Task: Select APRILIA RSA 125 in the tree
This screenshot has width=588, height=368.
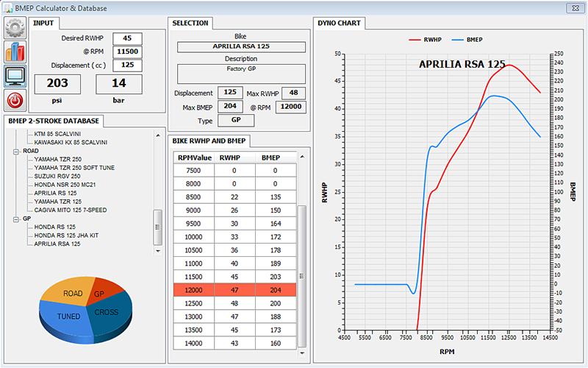Action: point(57,244)
